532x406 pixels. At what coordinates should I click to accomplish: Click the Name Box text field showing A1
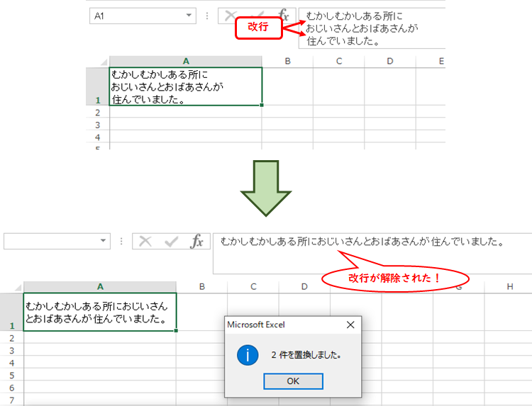pos(135,16)
